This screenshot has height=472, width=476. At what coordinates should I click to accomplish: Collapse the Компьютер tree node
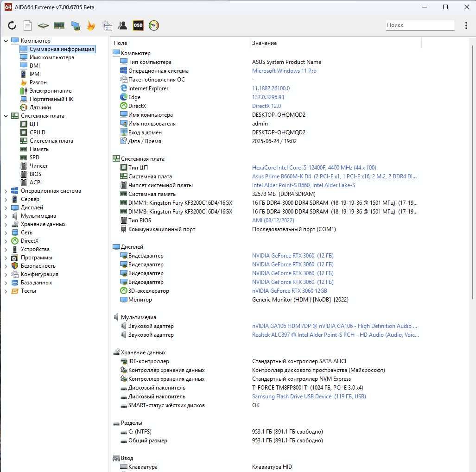tap(6, 41)
